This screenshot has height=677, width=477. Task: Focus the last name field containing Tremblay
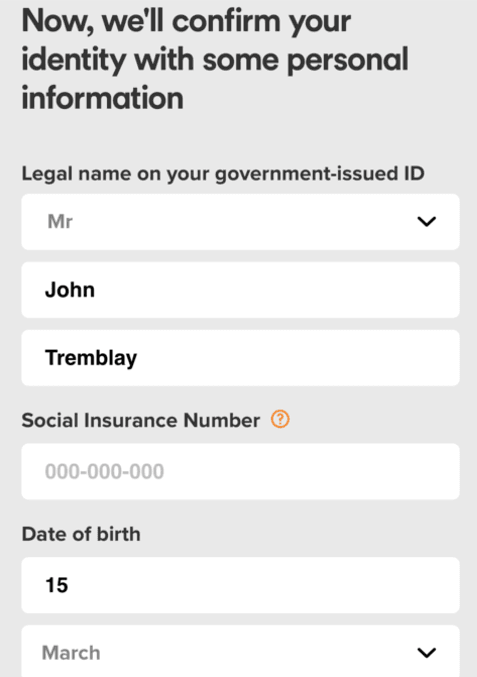point(240,358)
